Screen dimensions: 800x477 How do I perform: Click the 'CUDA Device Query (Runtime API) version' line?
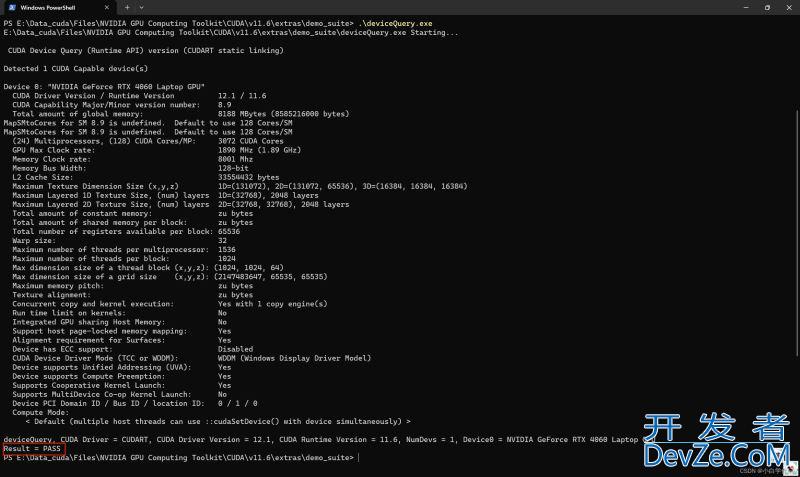[x=145, y=51]
